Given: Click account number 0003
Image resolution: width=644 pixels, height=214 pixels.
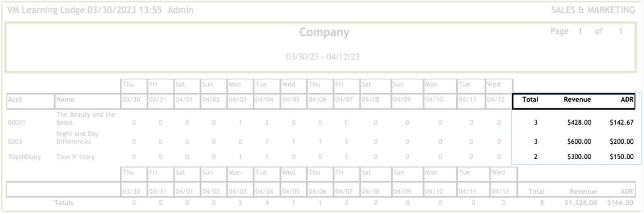Looking at the screenshot, I should tap(15, 141).
